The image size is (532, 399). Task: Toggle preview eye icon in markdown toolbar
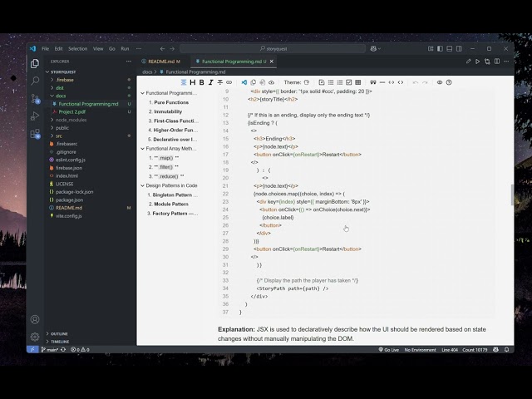click(440, 82)
